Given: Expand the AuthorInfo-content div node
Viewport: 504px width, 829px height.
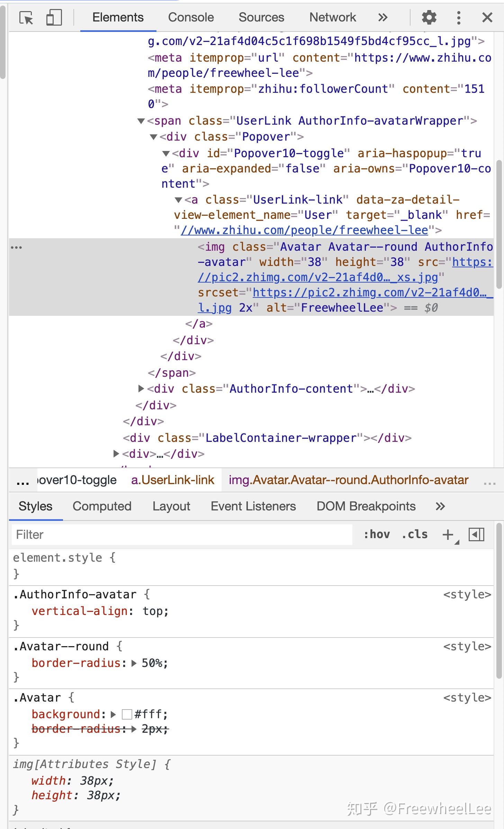Looking at the screenshot, I should tap(141, 389).
